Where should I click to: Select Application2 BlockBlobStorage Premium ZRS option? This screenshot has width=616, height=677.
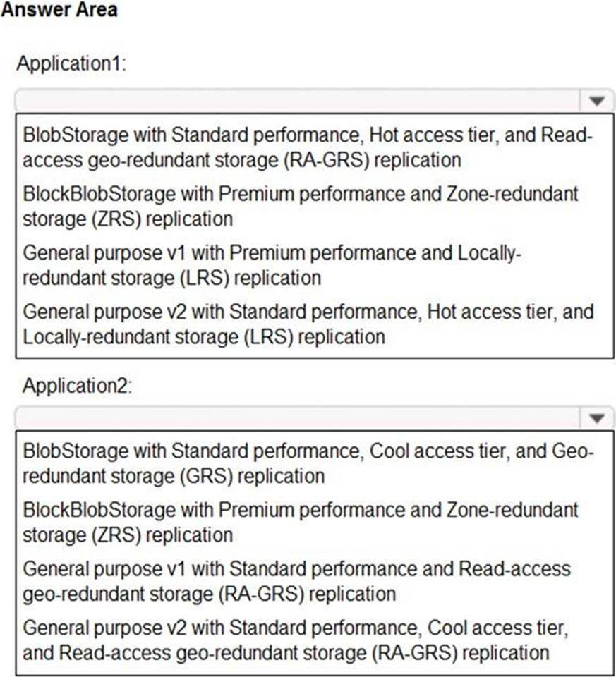point(300,523)
